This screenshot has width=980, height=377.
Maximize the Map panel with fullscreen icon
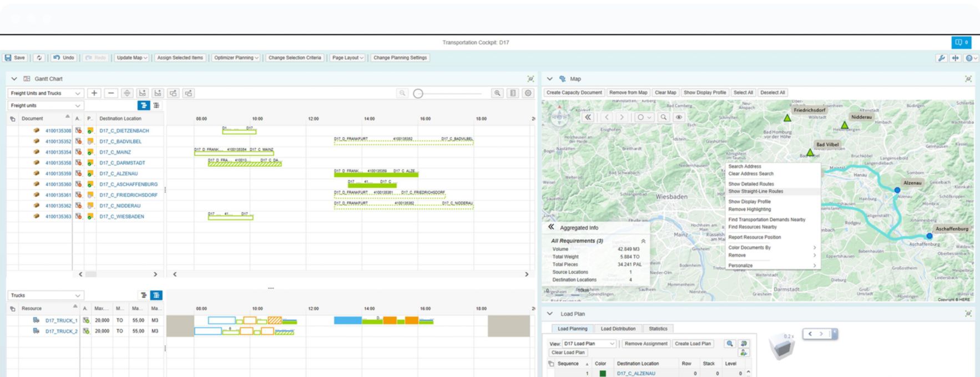pos(968,79)
